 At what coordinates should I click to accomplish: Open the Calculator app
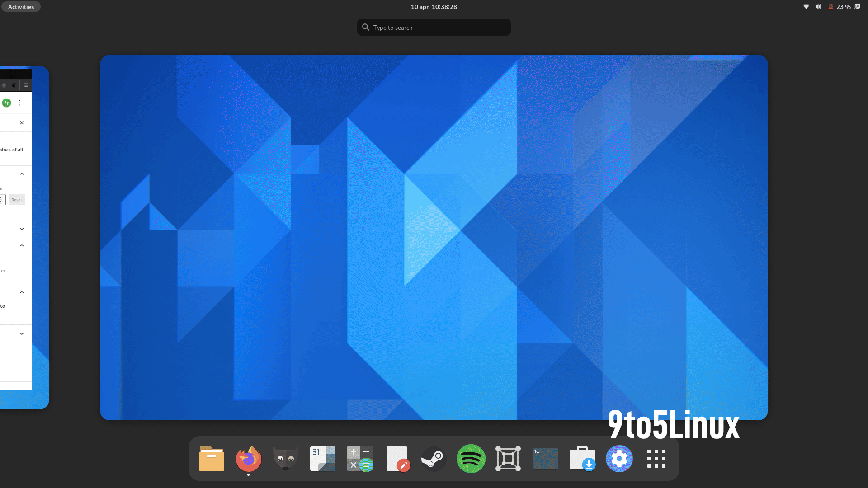[x=359, y=459]
